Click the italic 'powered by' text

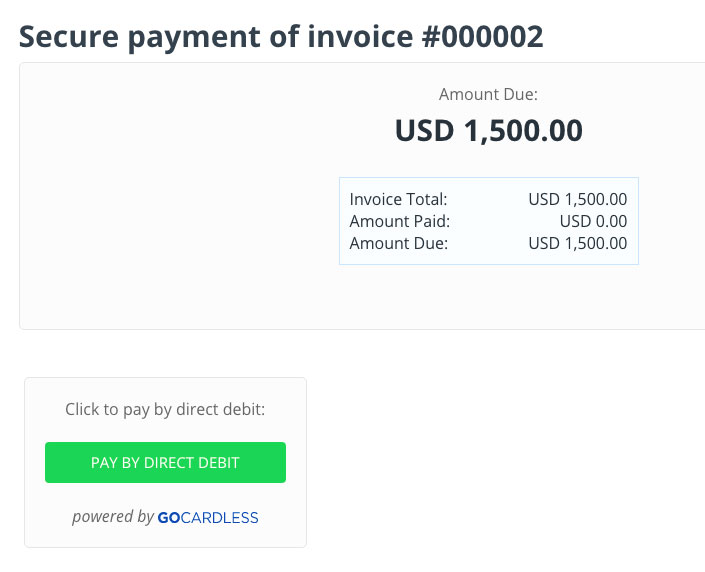113,517
